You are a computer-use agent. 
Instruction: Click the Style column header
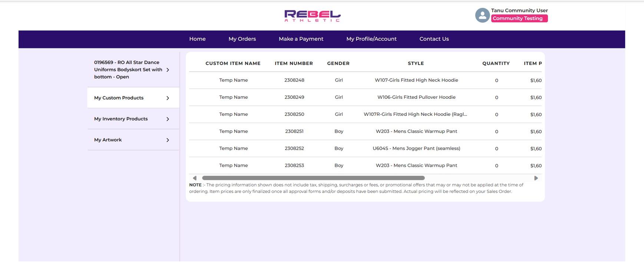[x=416, y=64]
